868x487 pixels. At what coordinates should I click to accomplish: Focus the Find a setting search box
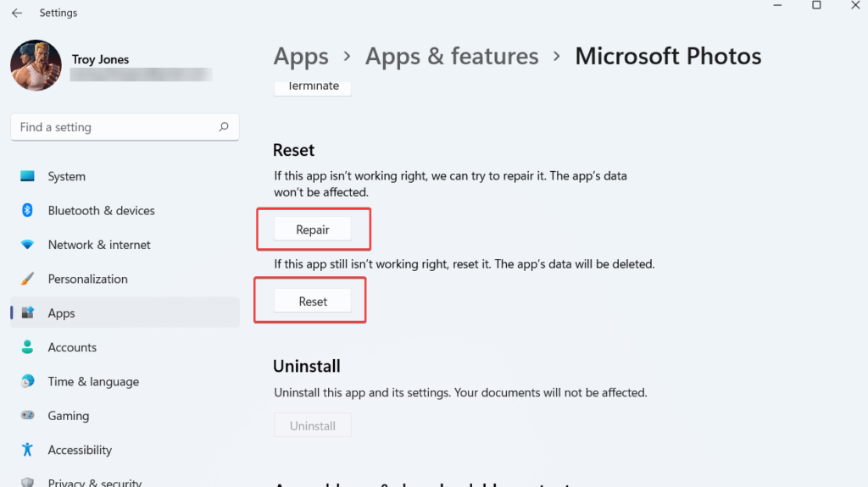125,127
